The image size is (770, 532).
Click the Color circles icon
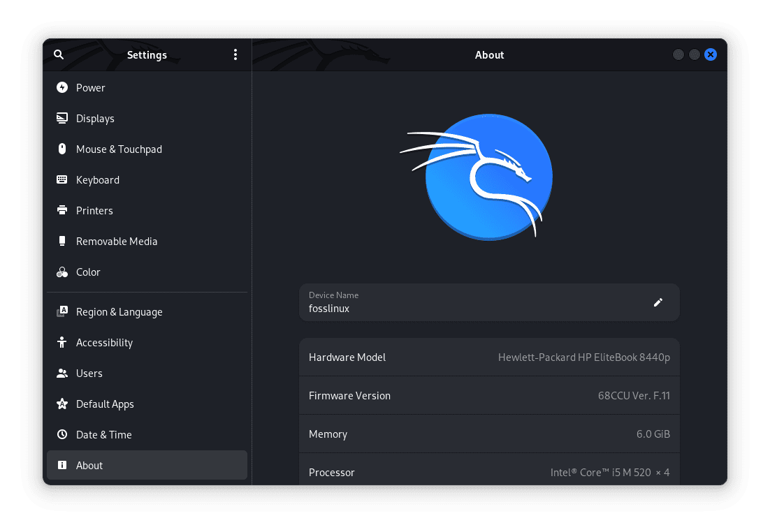[62, 272]
